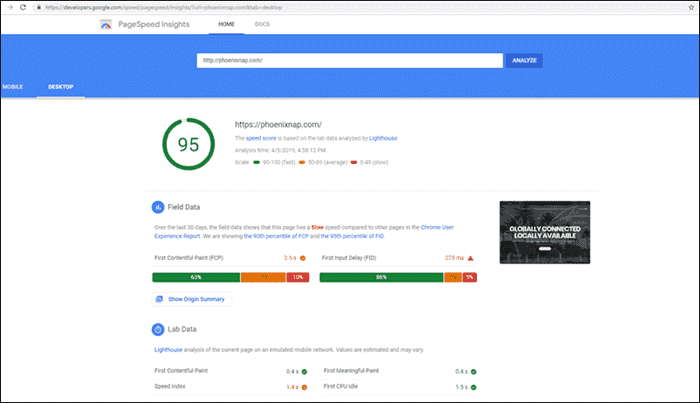Click the 1.4 s Speed Index value
700x403 pixels.
click(292, 387)
